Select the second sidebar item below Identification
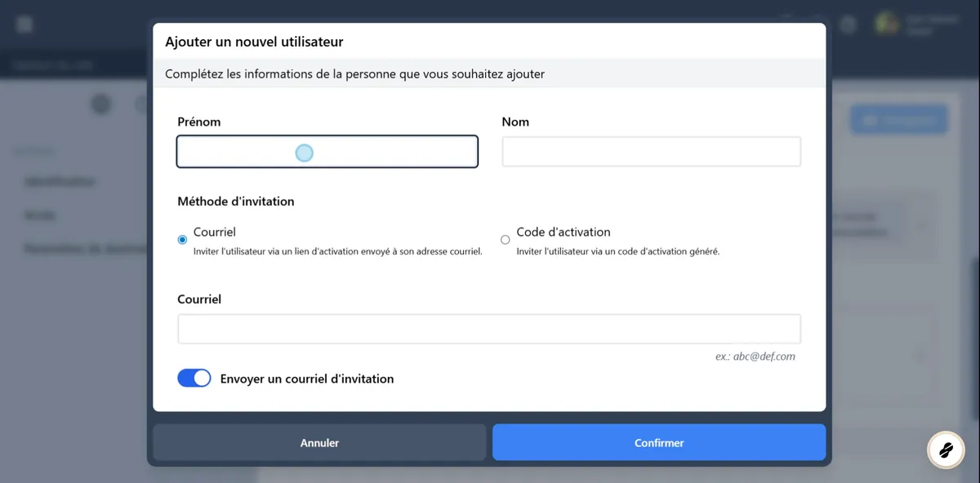 click(x=40, y=215)
